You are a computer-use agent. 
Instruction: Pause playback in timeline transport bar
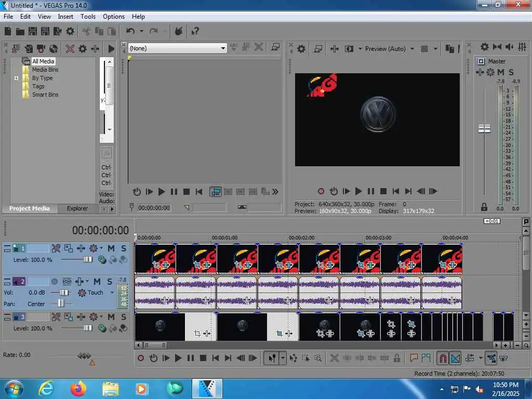pos(191,358)
